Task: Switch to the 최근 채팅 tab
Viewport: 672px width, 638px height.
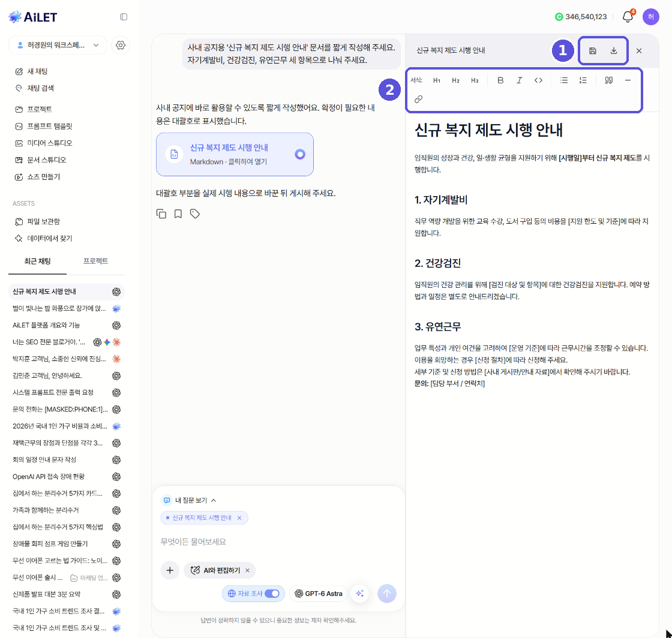Action: click(37, 261)
